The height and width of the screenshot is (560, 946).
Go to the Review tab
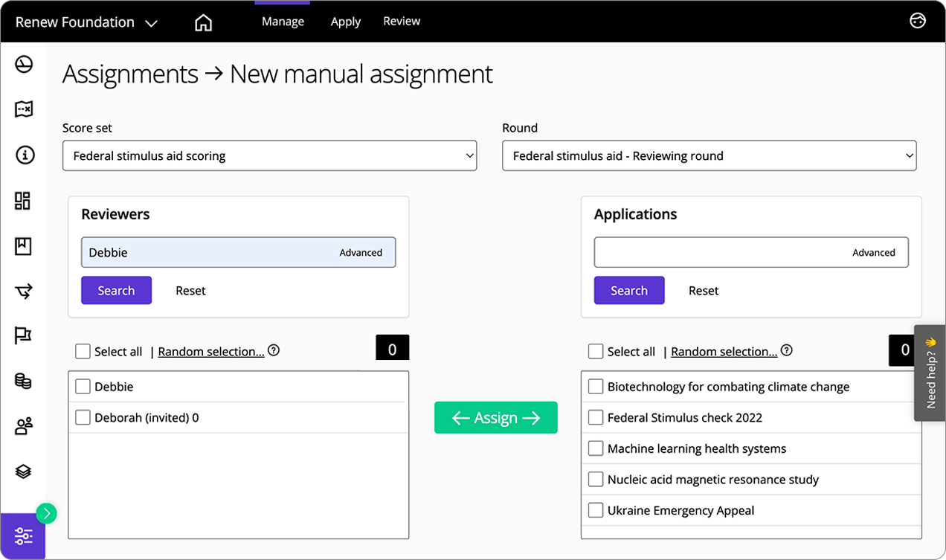[x=402, y=22]
